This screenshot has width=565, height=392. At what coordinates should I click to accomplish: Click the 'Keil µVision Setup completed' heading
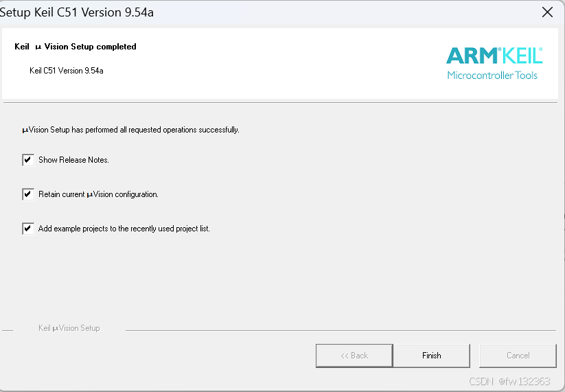coord(76,47)
